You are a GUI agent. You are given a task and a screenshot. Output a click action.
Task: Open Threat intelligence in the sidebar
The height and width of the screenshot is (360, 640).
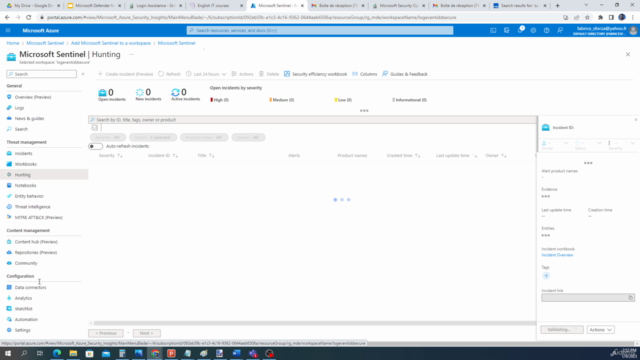tap(32, 207)
